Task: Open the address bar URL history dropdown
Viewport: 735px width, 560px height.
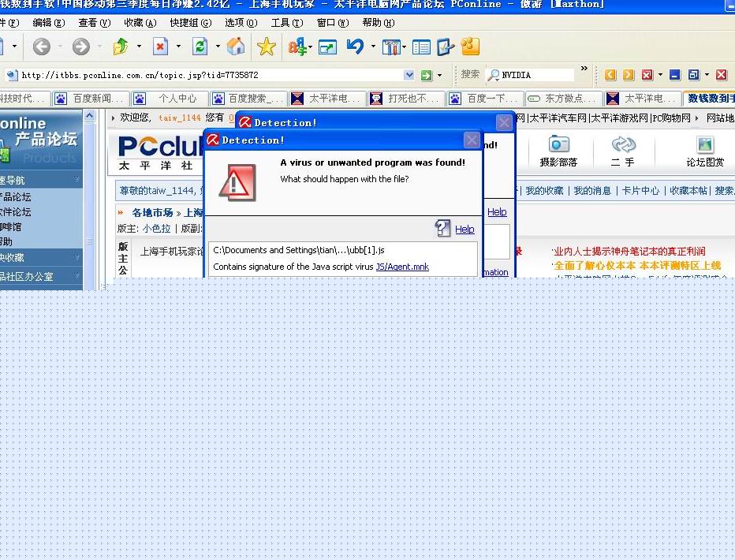Action: [x=409, y=75]
